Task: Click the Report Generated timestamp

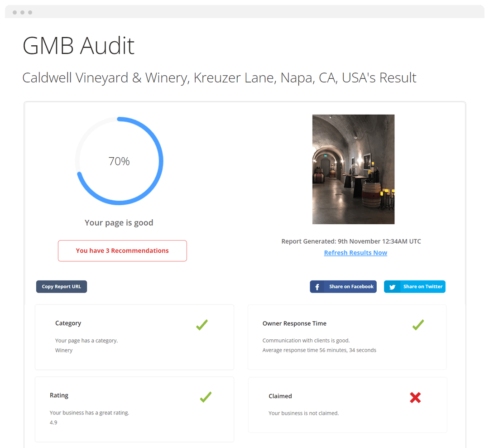Action: click(x=351, y=241)
